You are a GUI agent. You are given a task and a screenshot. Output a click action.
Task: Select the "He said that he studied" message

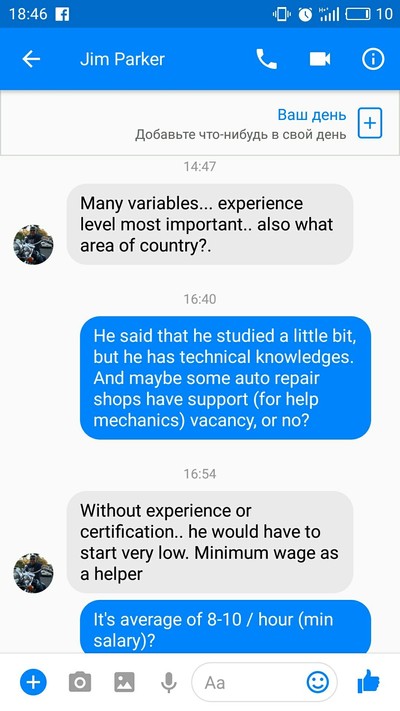(x=225, y=378)
